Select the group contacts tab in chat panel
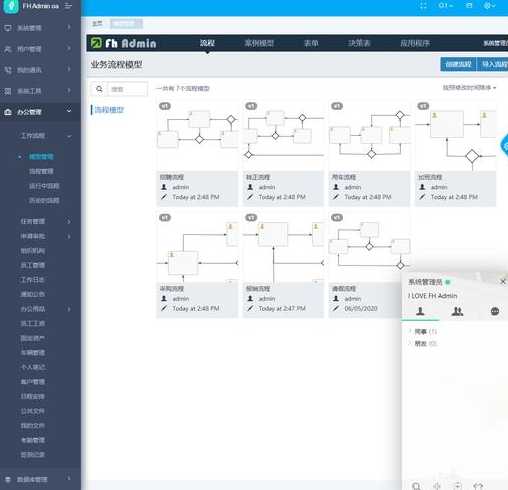This screenshot has height=490, width=508. tap(457, 311)
